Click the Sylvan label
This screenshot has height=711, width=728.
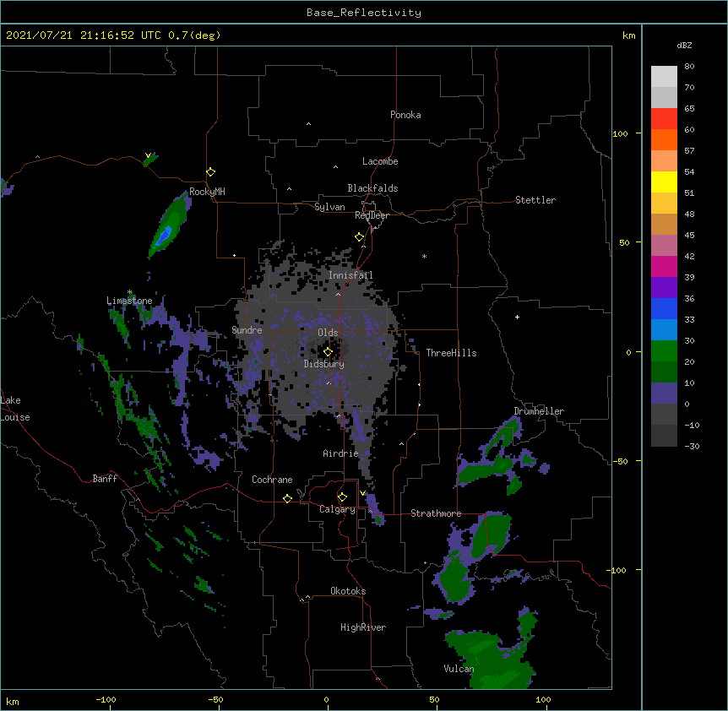tap(329, 207)
